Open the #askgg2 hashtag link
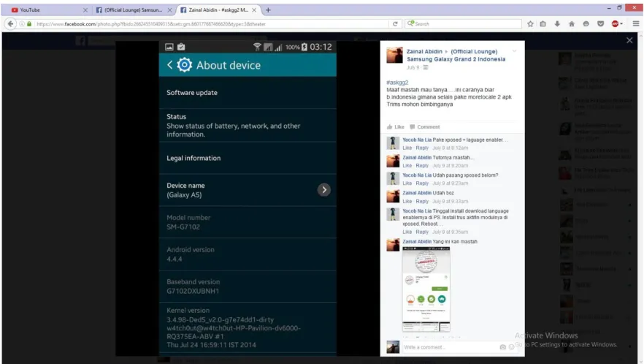644x364 pixels. pos(397,83)
